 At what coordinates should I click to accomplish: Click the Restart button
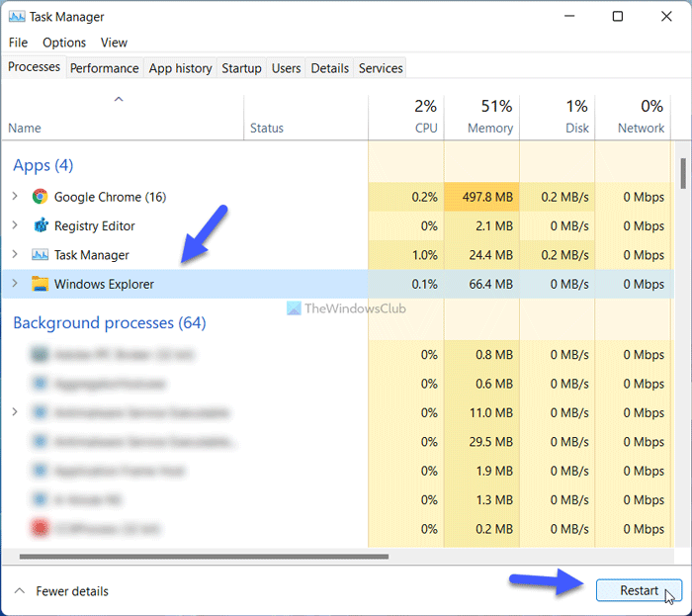[639, 590]
